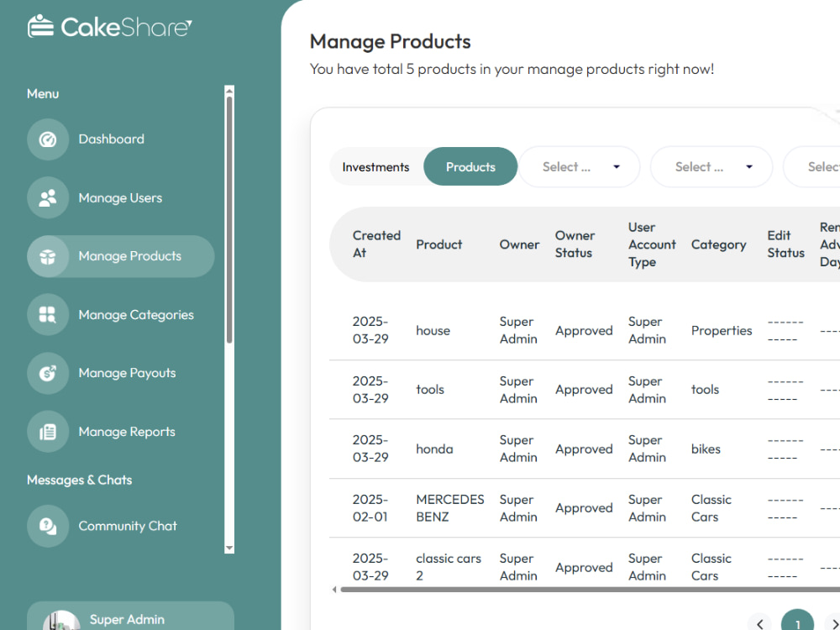Click the bikes category cell
The height and width of the screenshot is (630, 840).
[706, 449]
